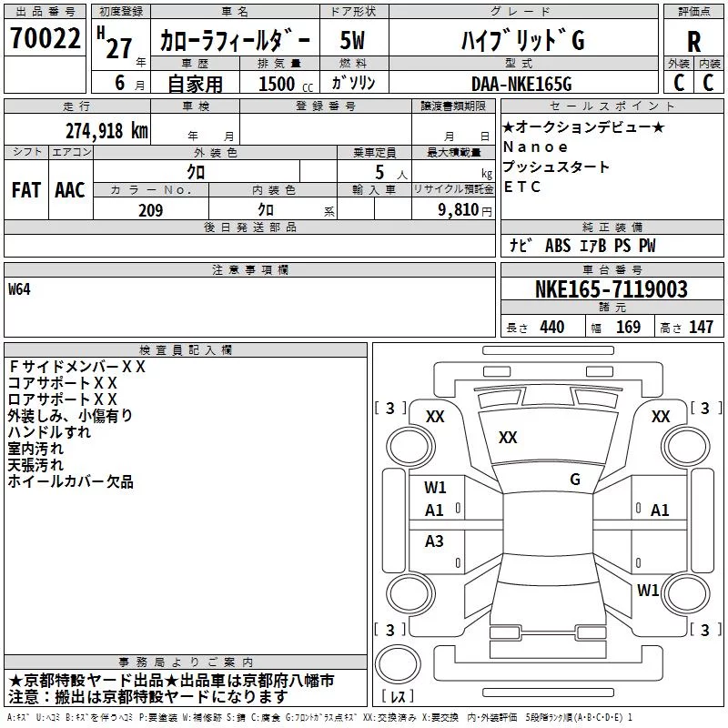Select the mileage 274,918 km

(x=106, y=131)
